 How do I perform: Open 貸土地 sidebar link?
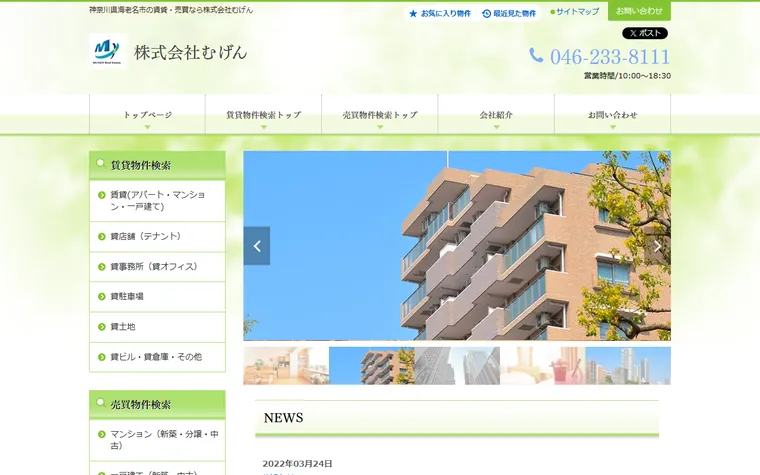click(158, 327)
